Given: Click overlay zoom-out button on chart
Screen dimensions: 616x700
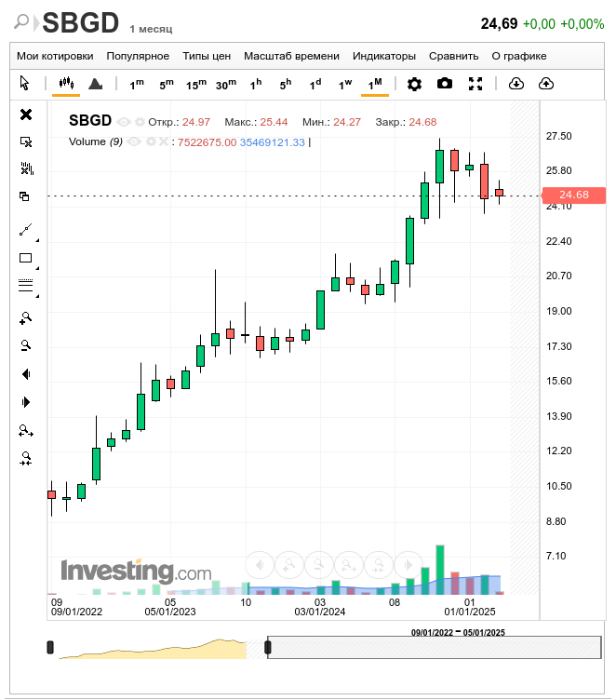Looking at the screenshot, I should coord(319,565).
